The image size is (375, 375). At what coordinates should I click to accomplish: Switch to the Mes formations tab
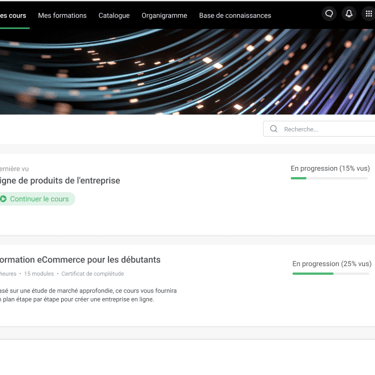coord(62,15)
